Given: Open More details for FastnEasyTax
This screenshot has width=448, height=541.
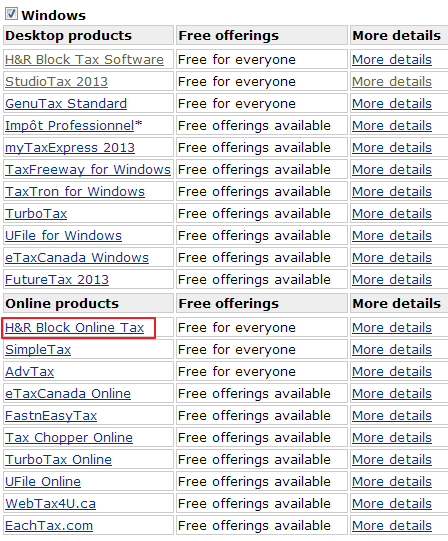Looking at the screenshot, I should (x=392, y=416).
